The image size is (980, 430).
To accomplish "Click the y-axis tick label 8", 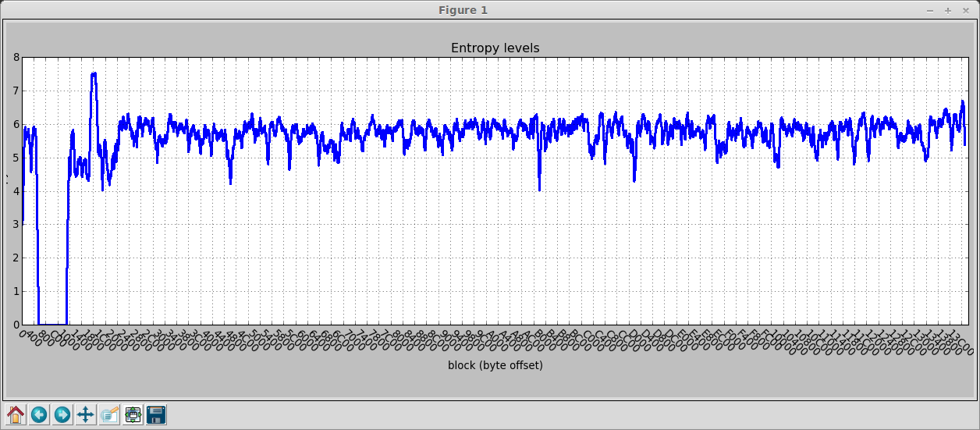I will point(16,57).
